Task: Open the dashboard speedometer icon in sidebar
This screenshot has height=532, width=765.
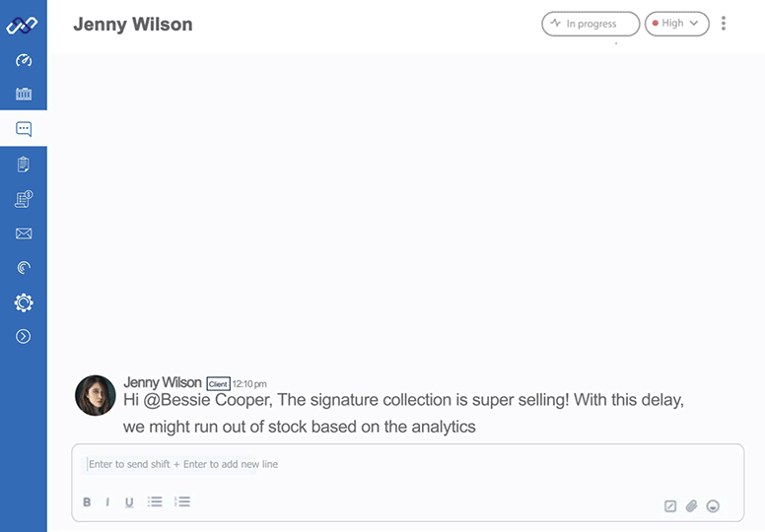Action: tap(24, 60)
